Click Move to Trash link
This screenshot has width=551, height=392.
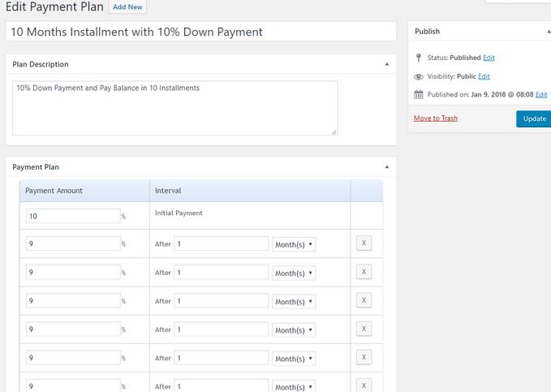tap(435, 118)
